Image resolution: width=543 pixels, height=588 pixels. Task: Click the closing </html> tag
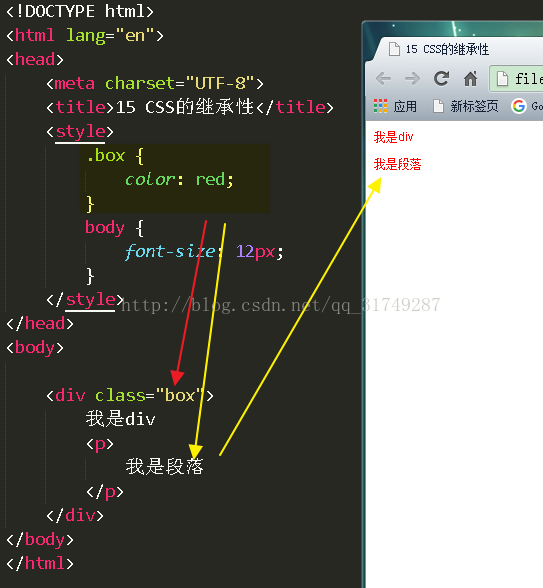[x=40, y=563]
